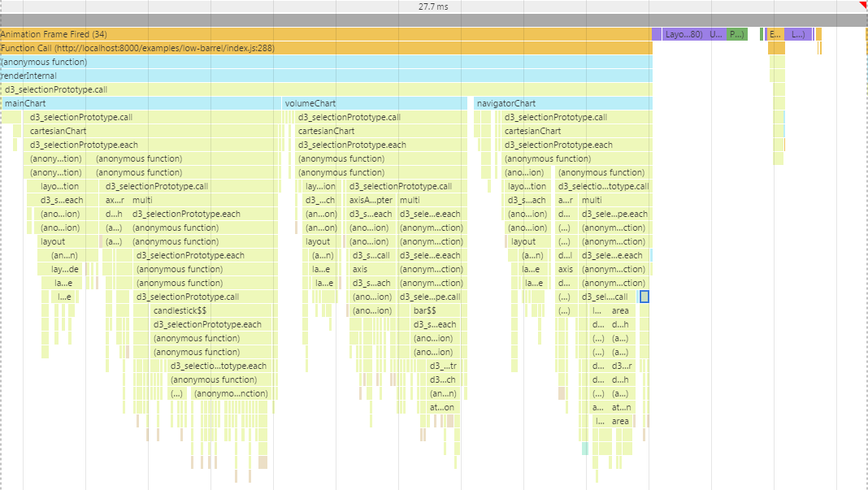Screen dimensions: 868x490
Task: Click the lay...de bar in mainChart
Action: 65,270
